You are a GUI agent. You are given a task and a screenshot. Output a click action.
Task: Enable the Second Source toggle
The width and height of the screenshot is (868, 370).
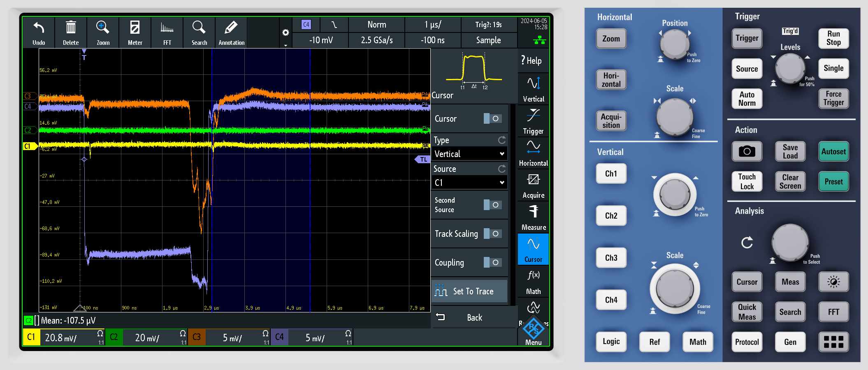(x=492, y=205)
